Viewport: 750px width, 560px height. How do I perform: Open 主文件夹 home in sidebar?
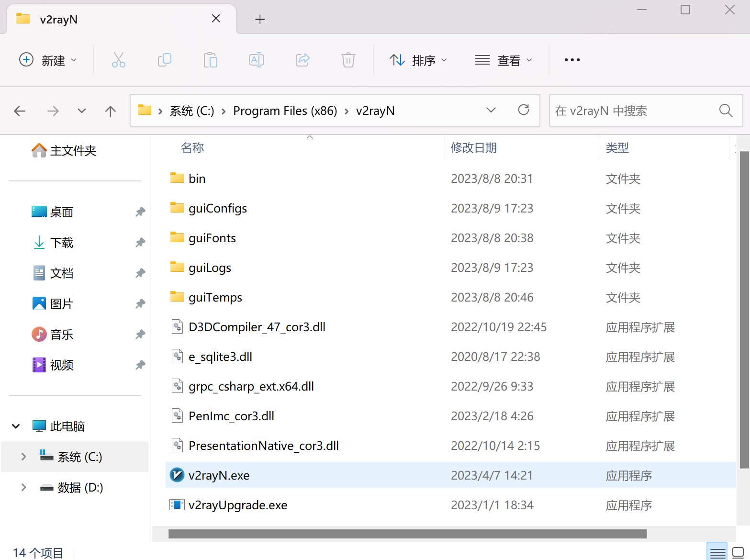[x=64, y=150]
